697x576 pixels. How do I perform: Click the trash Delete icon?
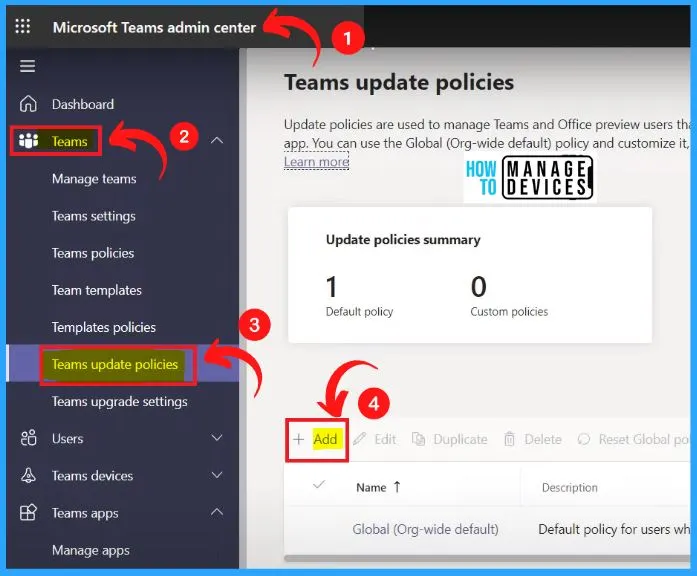pos(509,439)
